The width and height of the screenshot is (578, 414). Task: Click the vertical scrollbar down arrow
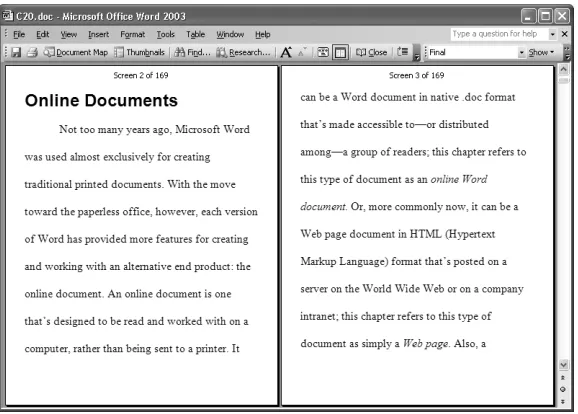pos(563,365)
